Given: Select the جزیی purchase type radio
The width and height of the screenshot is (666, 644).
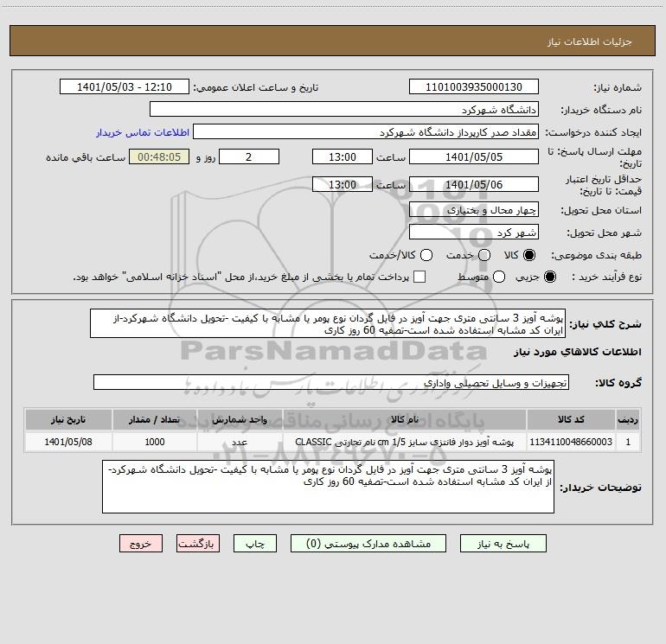Looking at the screenshot, I should [x=549, y=277].
